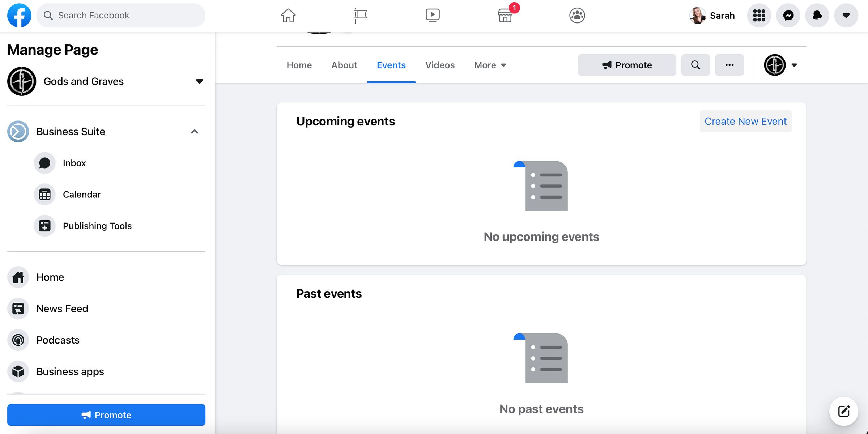Expand the Business Suite section collapse arrow
Screen dimensions: 868x434
click(x=195, y=132)
